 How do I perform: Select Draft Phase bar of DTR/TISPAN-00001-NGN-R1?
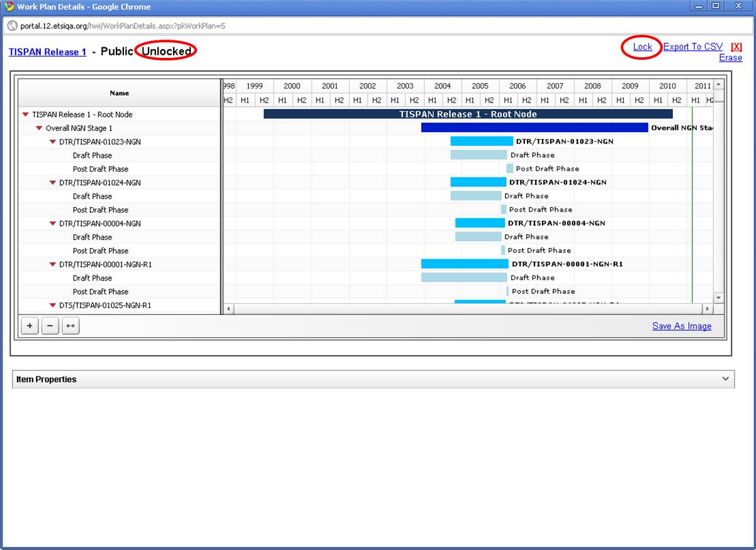click(464, 278)
